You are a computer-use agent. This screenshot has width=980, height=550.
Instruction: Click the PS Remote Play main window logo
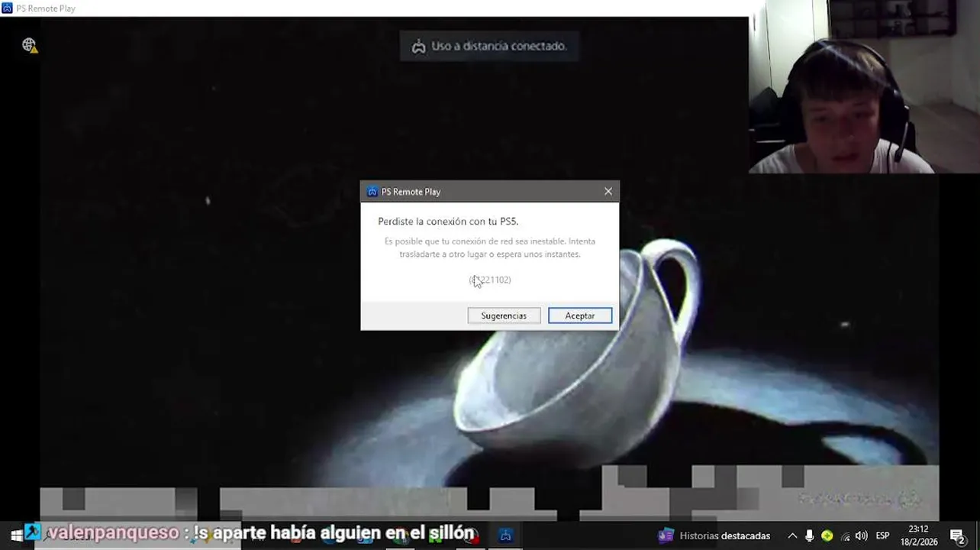(x=7, y=8)
